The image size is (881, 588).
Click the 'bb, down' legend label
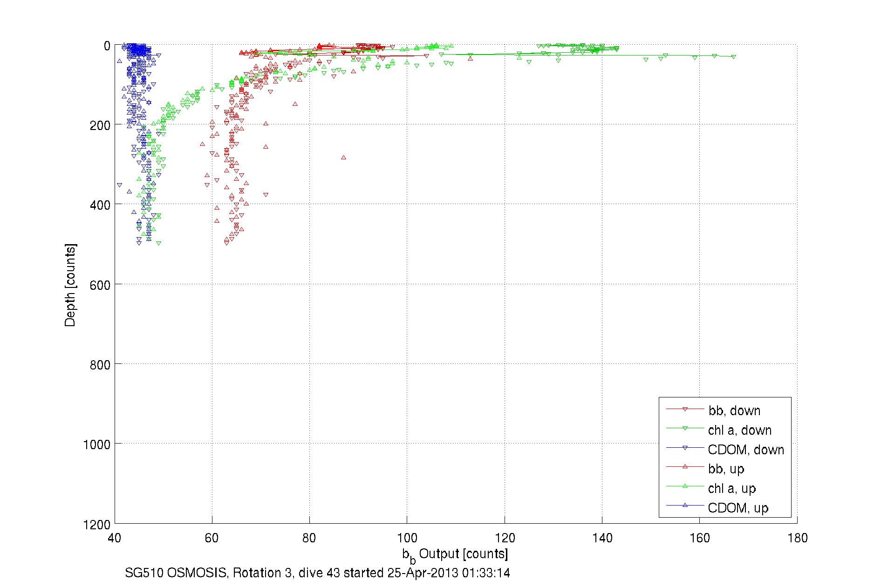(x=734, y=410)
